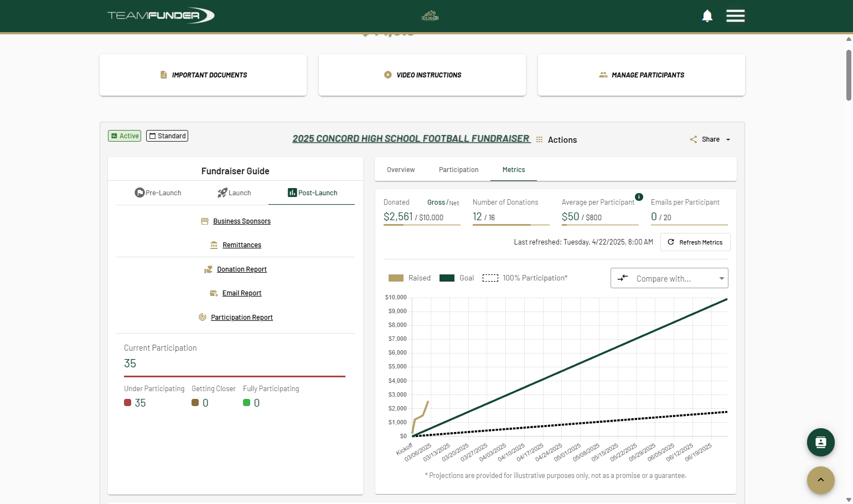Select the Metrics tab
Image resolution: width=853 pixels, height=504 pixels.
[514, 170]
